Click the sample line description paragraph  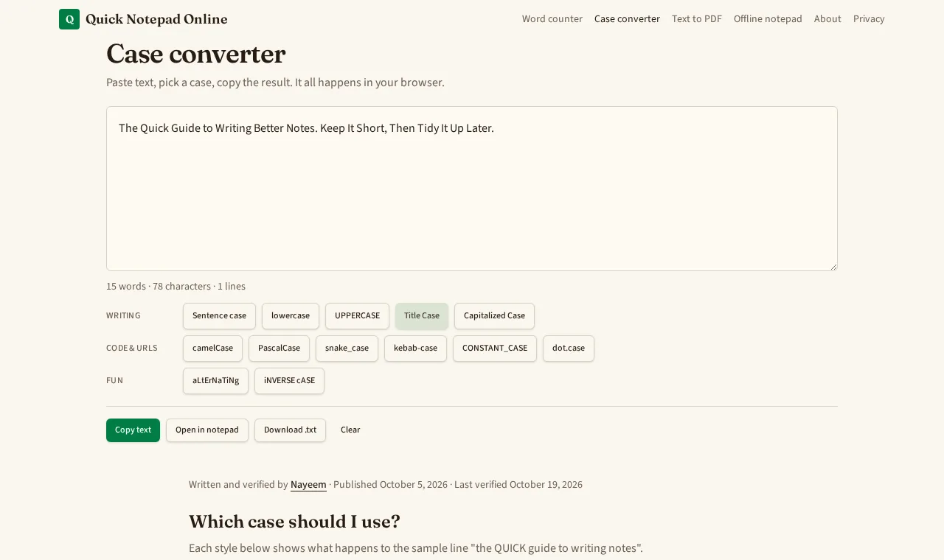click(416, 548)
